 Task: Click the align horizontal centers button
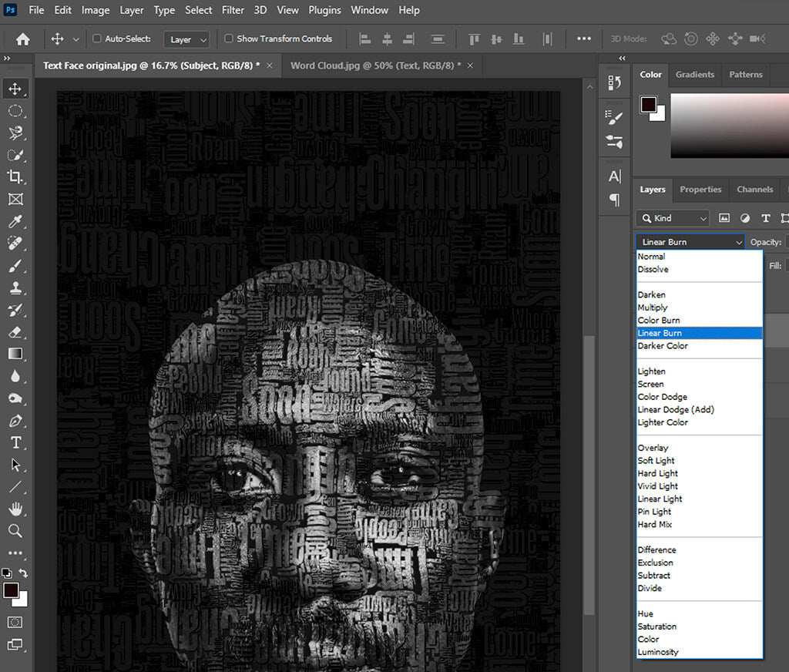pos(387,39)
